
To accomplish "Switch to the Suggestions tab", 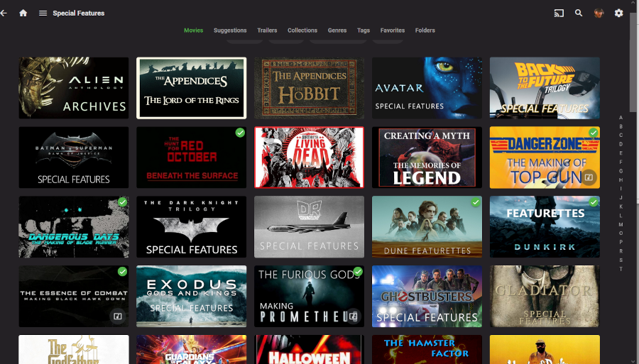I will tap(230, 30).
